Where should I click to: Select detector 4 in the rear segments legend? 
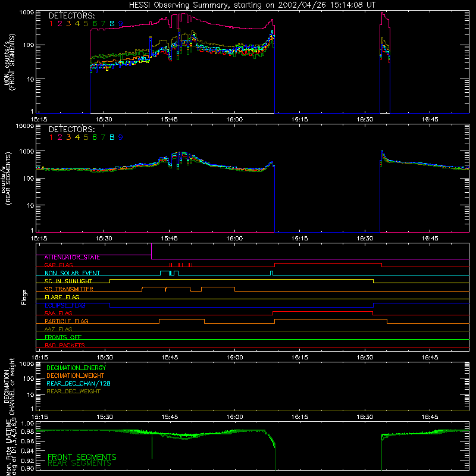77,137
